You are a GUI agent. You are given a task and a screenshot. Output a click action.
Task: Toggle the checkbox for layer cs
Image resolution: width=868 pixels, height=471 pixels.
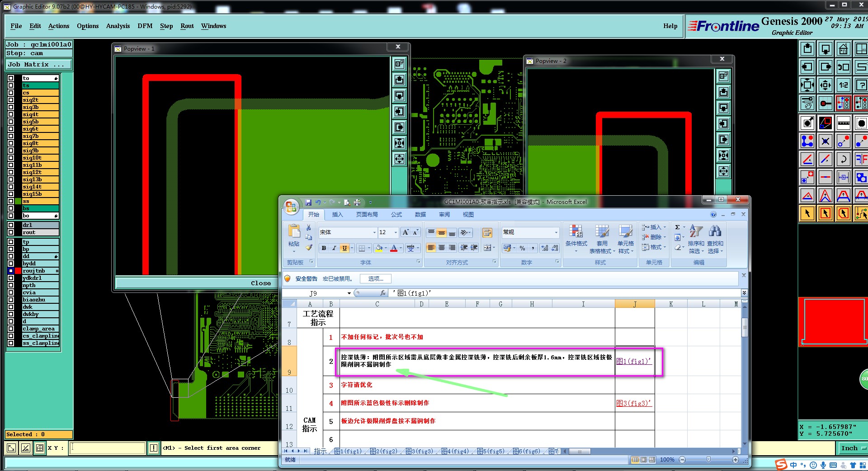click(x=11, y=93)
